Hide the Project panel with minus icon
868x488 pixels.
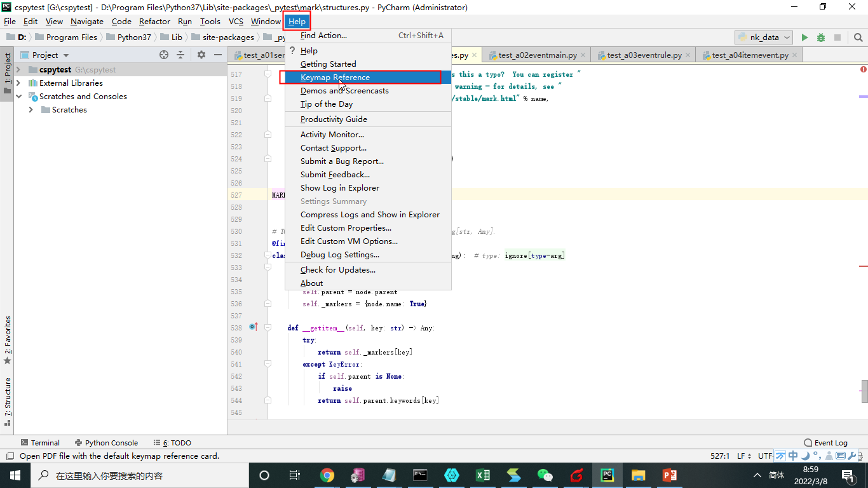(x=218, y=55)
